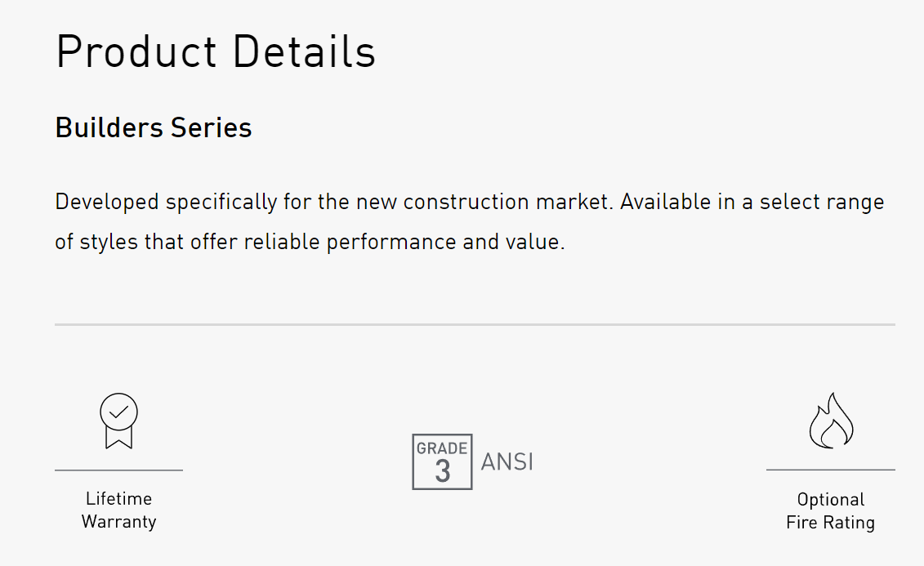Click the Product Details heading

[216, 51]
